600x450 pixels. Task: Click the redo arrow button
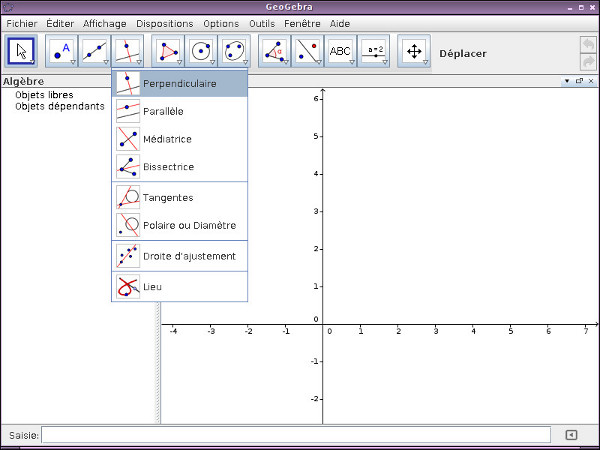click(589, 62)
